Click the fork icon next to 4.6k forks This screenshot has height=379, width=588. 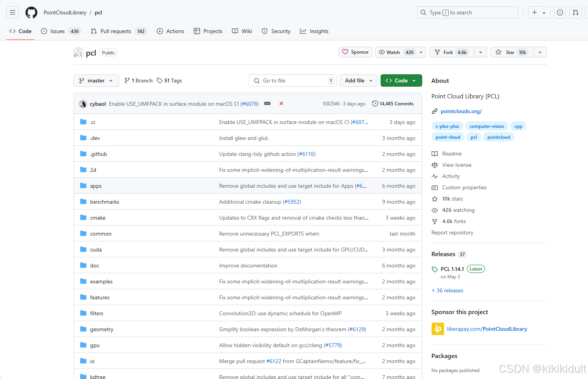tap(435, 222)
